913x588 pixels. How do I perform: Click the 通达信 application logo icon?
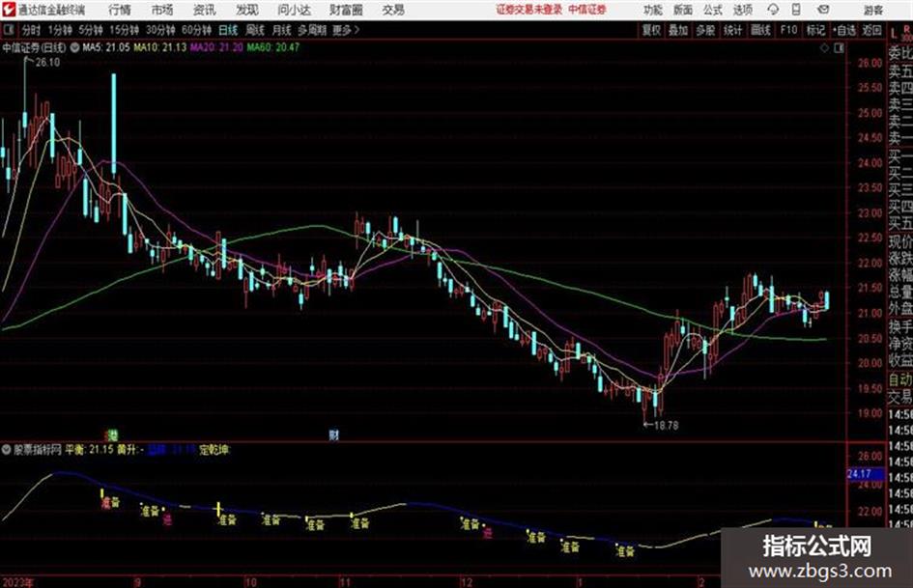click(x=9, y=10)
